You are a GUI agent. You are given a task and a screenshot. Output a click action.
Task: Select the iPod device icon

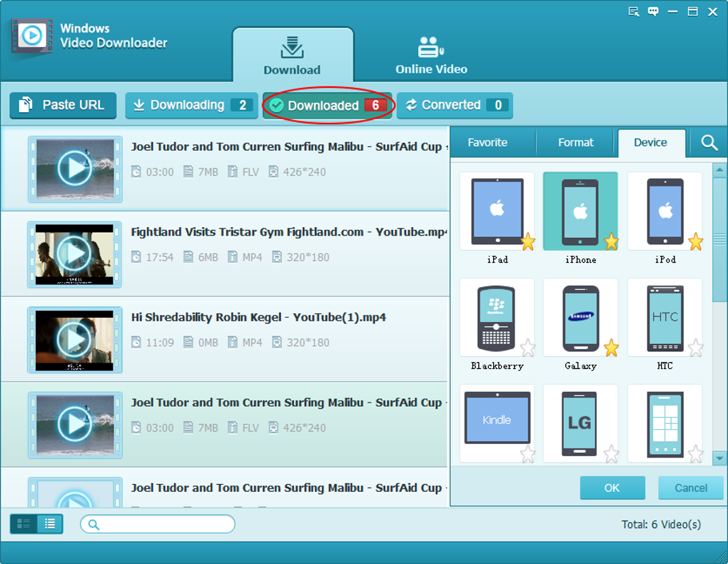tap(665, 212)
